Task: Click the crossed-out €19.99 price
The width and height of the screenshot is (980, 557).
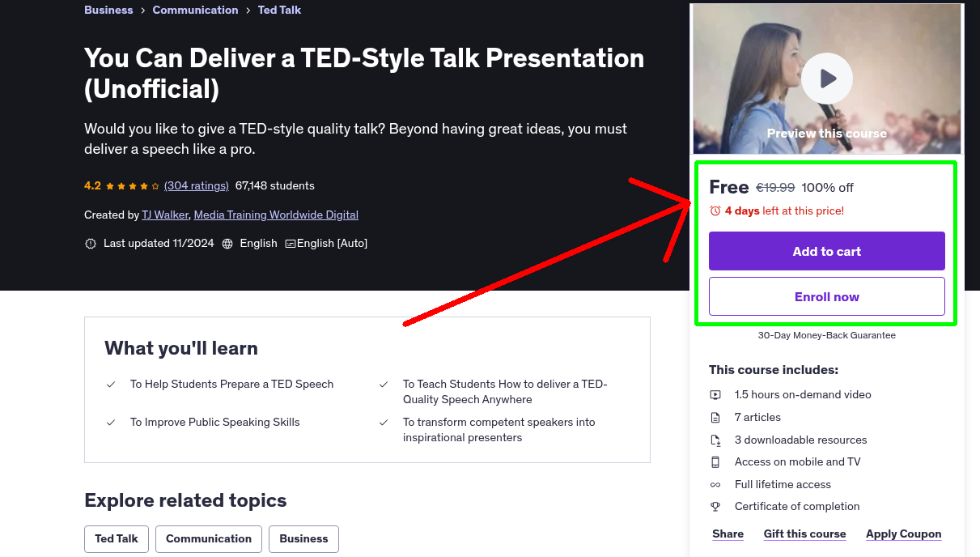Action: coord(775,188)
